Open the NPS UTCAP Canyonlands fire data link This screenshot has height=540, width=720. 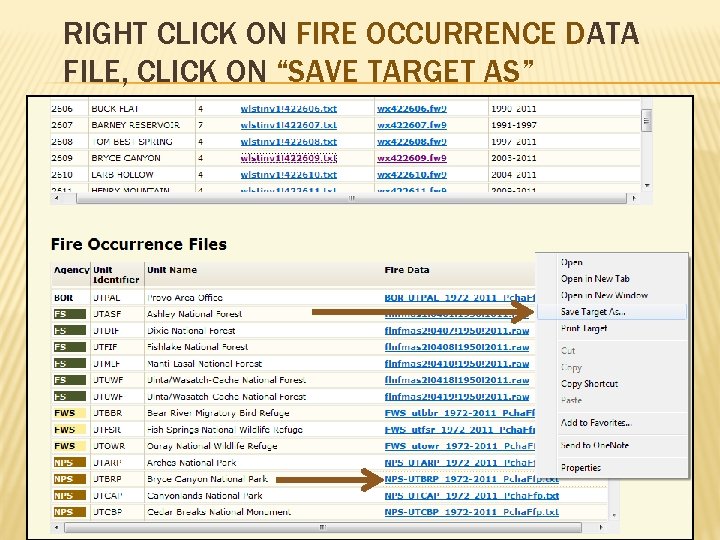pos(472,495)
